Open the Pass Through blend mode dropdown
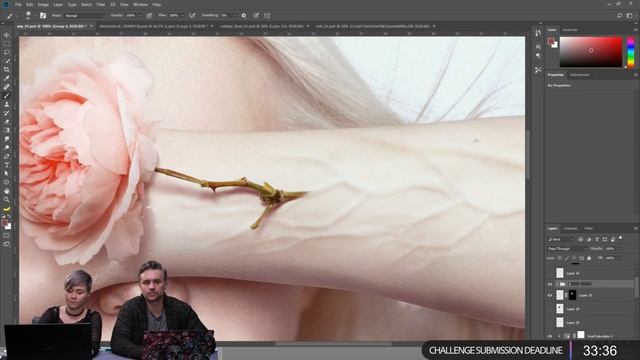Image resolution: width=640 pixels, height=360 pixels. (x=567, y=249)
